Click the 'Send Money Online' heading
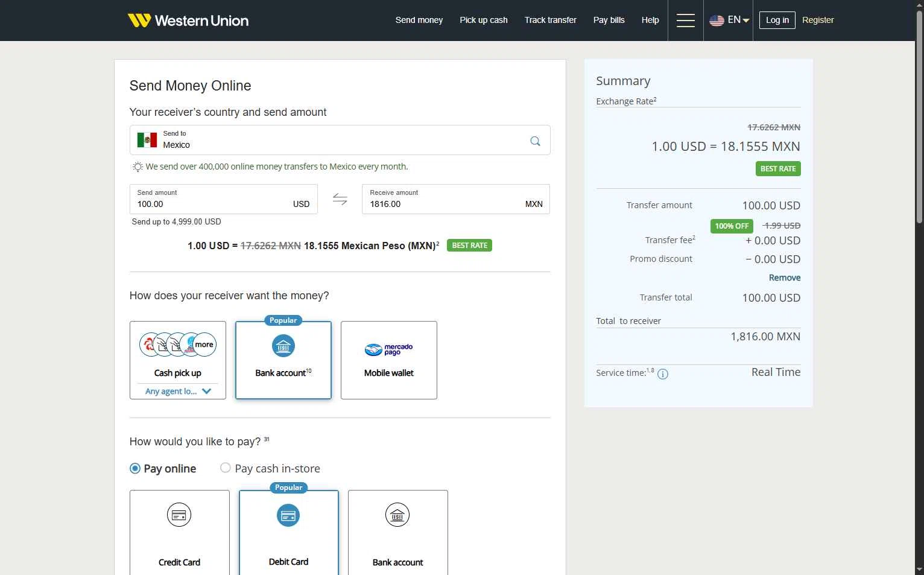Image resolution: width=924 pixels, height=575 pixels. pyautogui.click(x=191, y=86)
